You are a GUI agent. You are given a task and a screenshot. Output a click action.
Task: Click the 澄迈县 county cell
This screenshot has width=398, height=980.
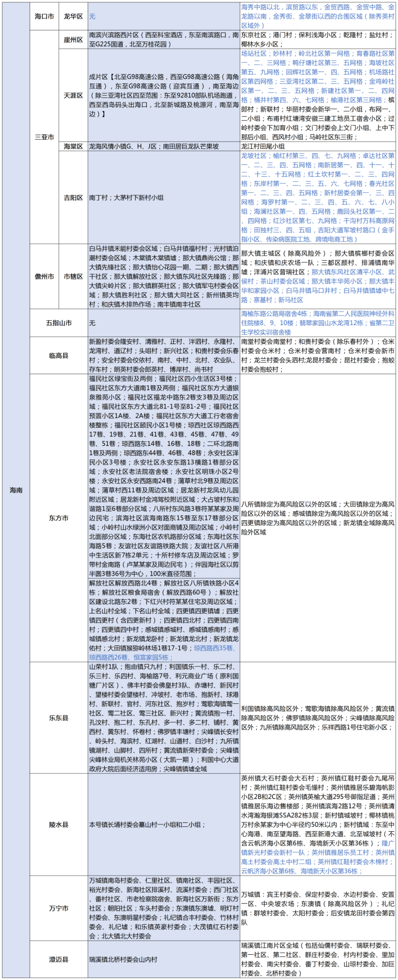tap(59, 959)
